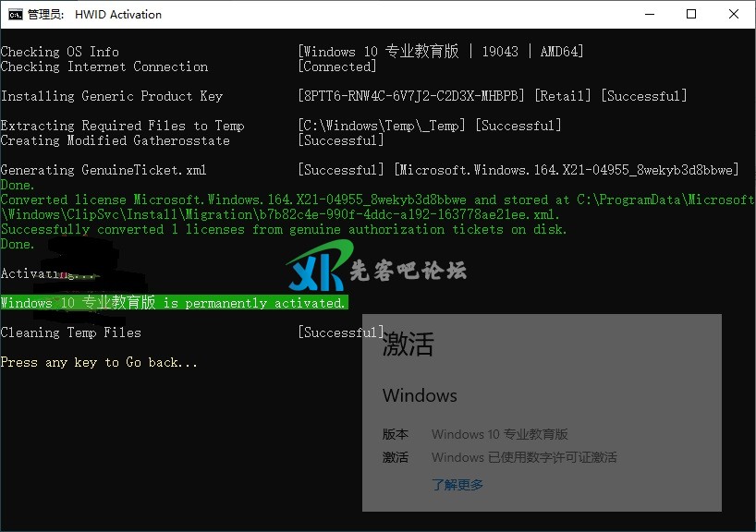Click Windows 已使用数字许可证激活 status text
Viewport: 756px width, 532px height.
pyautogui.click(x=524, y=457)
